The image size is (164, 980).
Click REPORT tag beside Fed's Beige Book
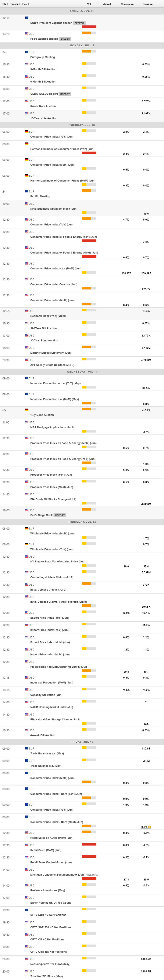tap(60, 515)
